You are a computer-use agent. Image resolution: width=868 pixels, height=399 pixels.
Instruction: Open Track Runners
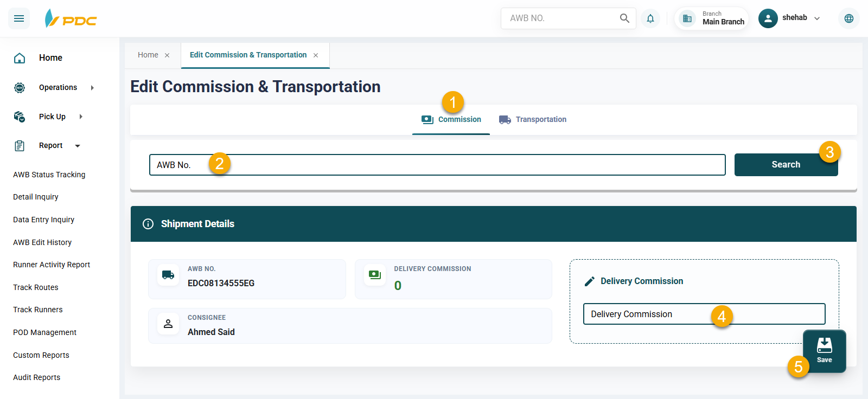(x=38, y=310)
